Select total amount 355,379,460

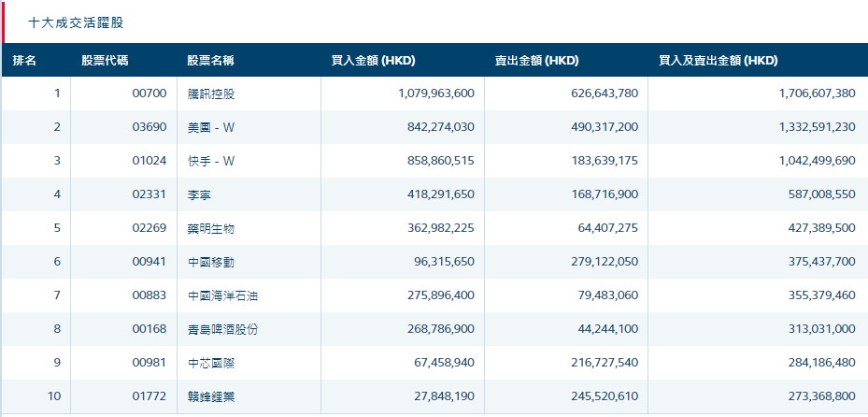822,295
